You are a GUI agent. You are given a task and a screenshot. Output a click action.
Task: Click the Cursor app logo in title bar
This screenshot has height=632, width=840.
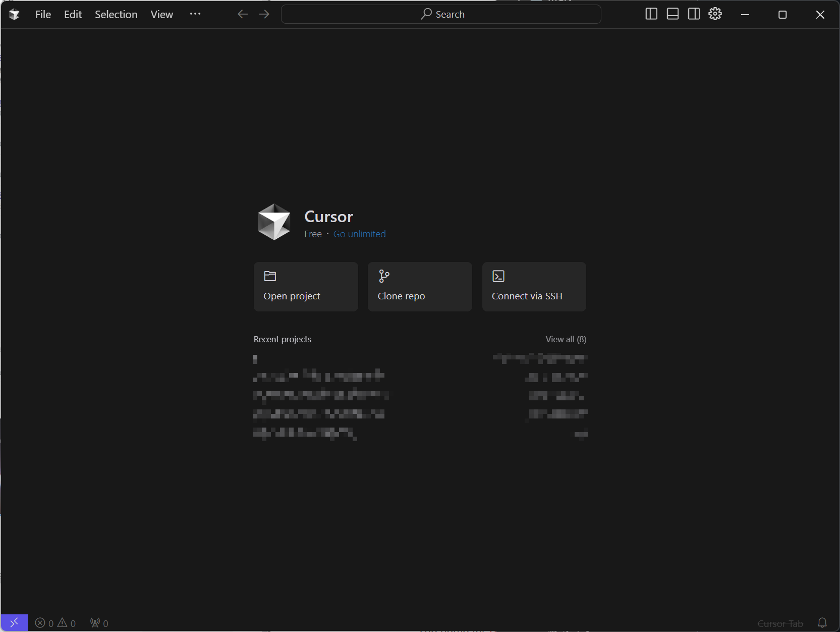tap(14, 15)
